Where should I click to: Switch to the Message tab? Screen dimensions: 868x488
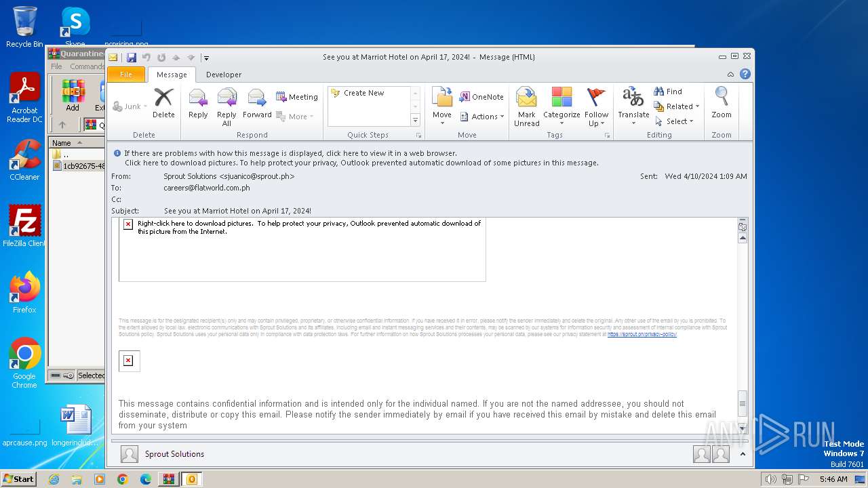pos(172,75)
